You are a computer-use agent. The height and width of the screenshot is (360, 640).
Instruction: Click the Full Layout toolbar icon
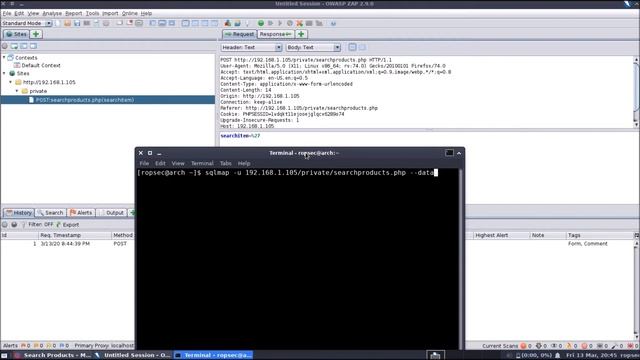click(172, 23)
